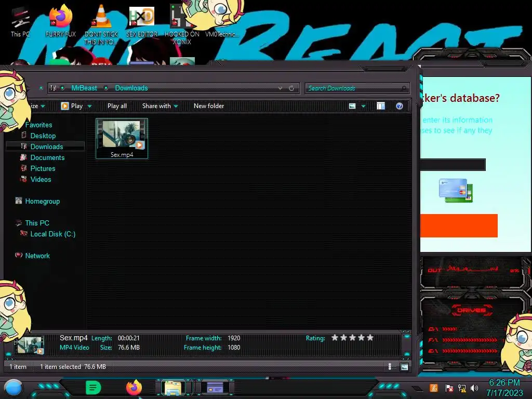Screen dimensions: 532x399
Task: Open File Explorer from the taskbar
Action: click(173, 388)
